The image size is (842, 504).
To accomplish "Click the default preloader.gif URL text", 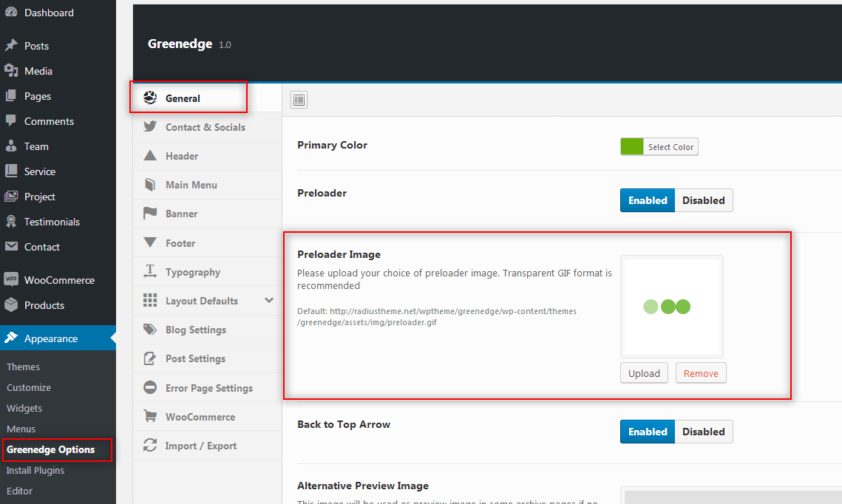I will tap(437, 317).
